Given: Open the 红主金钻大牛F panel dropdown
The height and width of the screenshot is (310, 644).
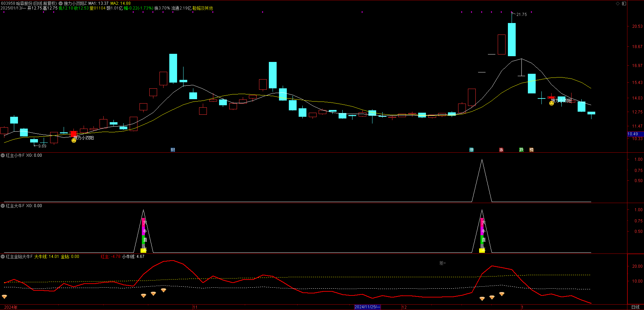Looking at the screenshot, I should (3, 257).
